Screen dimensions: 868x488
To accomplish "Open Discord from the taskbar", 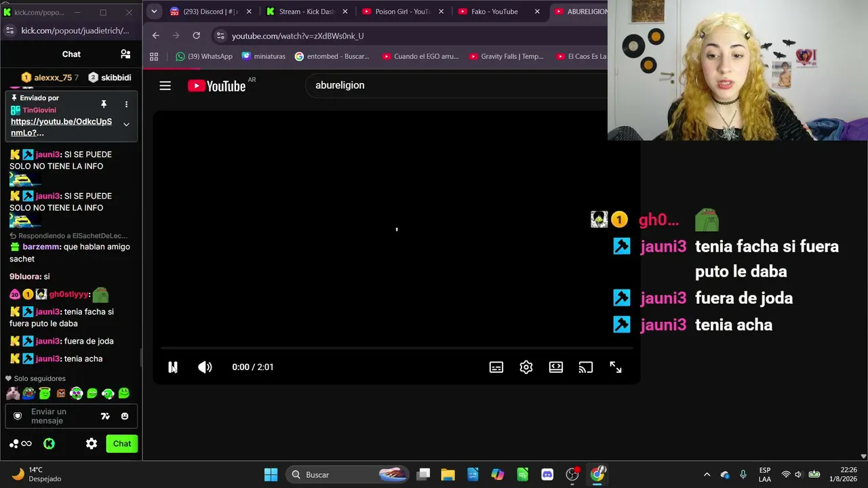I will point(547,474).
